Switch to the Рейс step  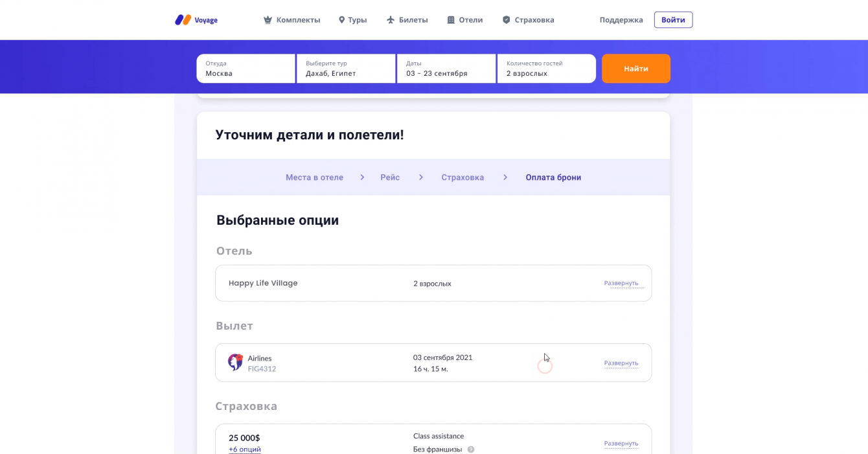[x=390, y=177]
